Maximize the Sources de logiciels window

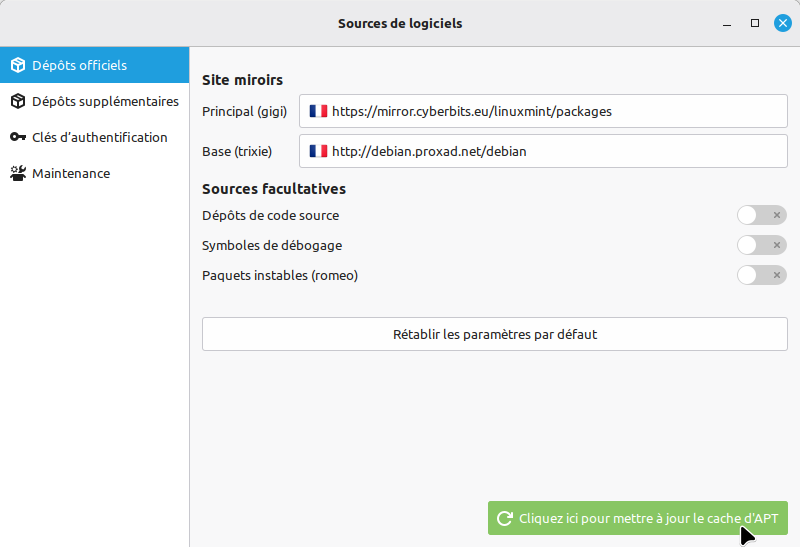pos(755,23)
